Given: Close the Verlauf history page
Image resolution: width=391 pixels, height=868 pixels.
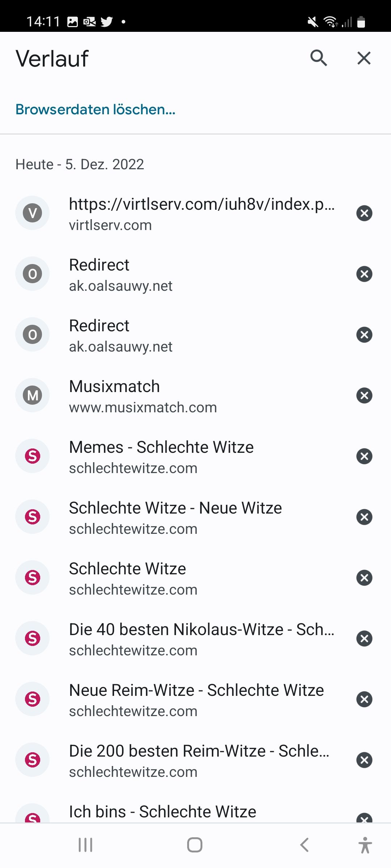Looking at the screenshot, I should (364, 58).
